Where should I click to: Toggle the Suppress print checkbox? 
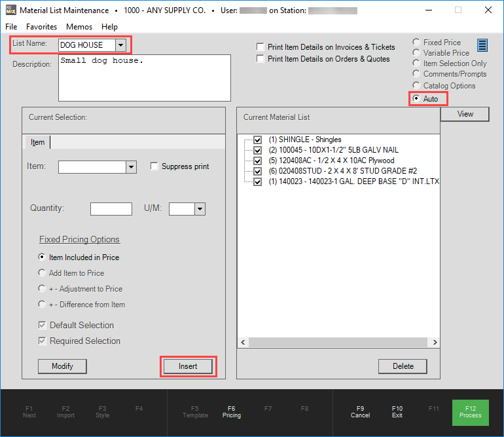(x=154, y=166)
